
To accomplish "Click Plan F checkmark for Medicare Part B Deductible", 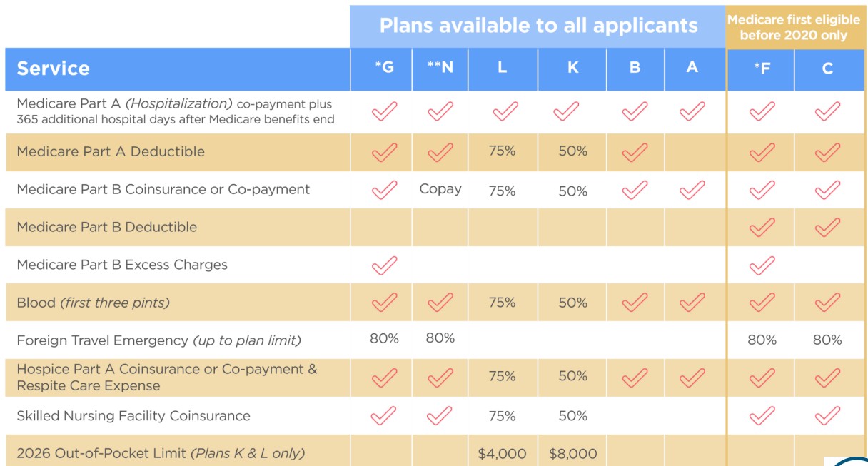I will (761, 227).
